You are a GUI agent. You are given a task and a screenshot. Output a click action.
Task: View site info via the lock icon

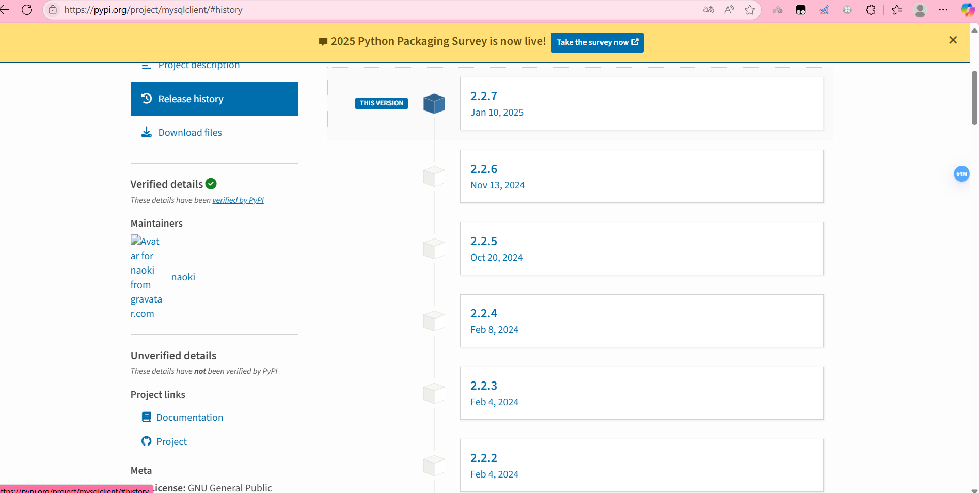coord(53,10)
